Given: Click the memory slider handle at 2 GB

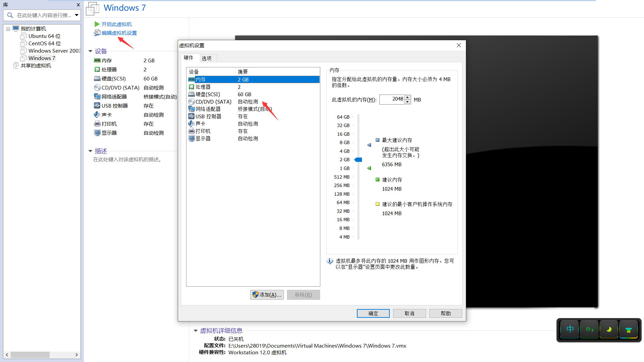Looking at the screenshot, I should tap(358, 160).
